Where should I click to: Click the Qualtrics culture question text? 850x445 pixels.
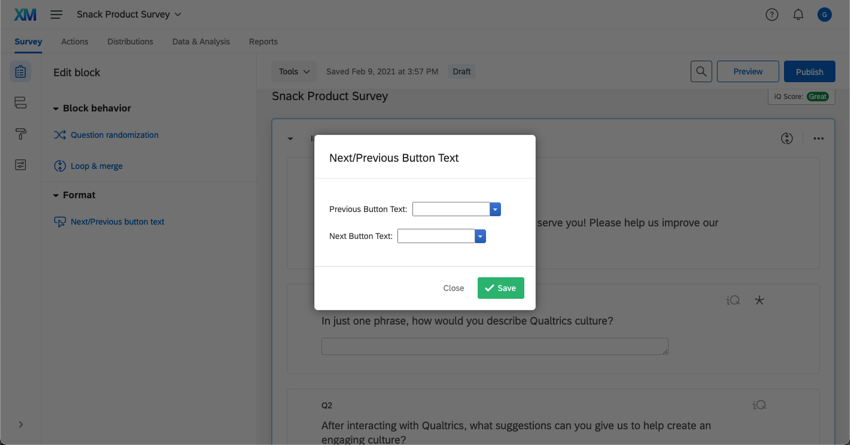[x=467, y=321]
